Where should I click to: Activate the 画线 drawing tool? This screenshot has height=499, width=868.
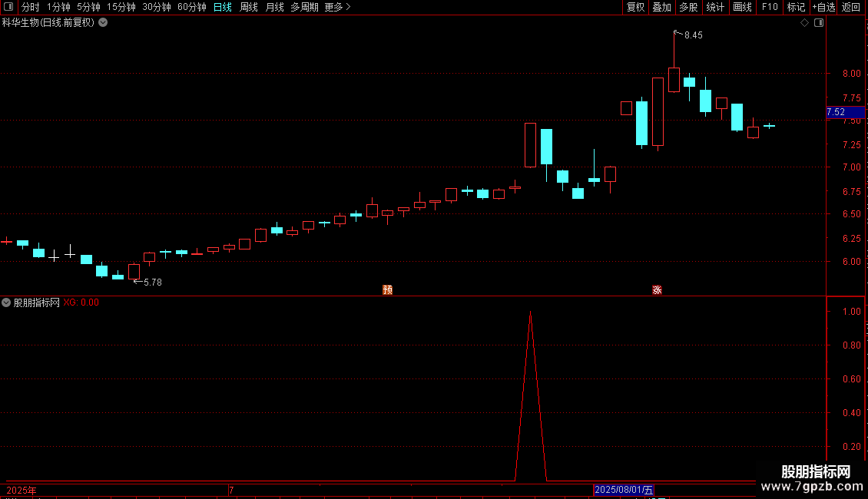click(742, 7)
